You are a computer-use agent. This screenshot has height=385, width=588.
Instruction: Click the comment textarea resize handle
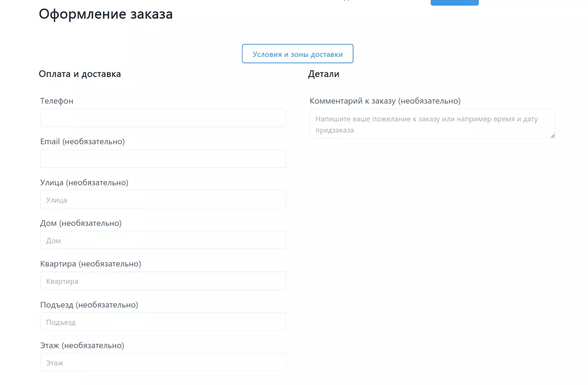pyautogui.click(x=553, y=136)
